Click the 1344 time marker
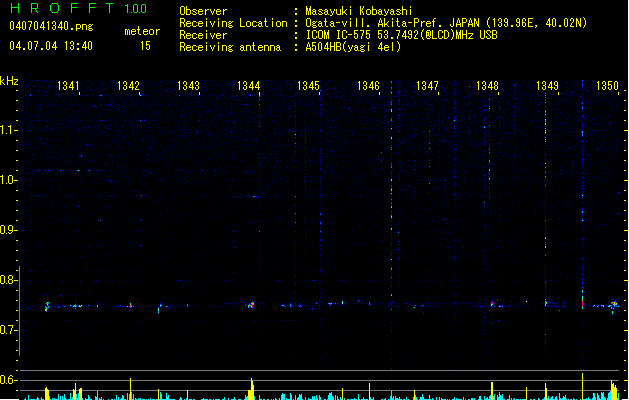629x400 pixels. 248,85
